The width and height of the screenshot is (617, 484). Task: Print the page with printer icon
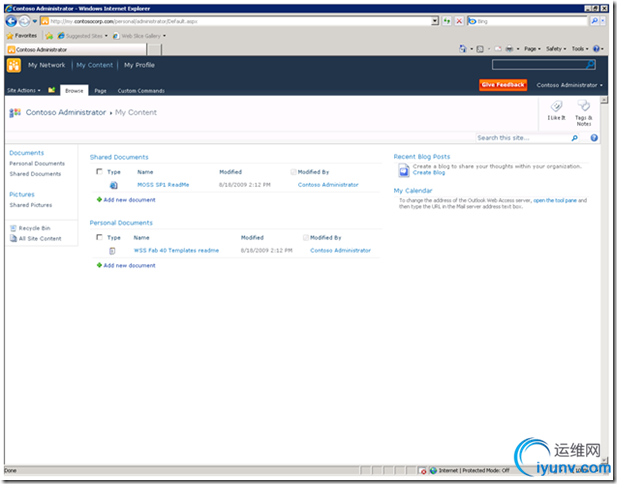tap(509, 49)
